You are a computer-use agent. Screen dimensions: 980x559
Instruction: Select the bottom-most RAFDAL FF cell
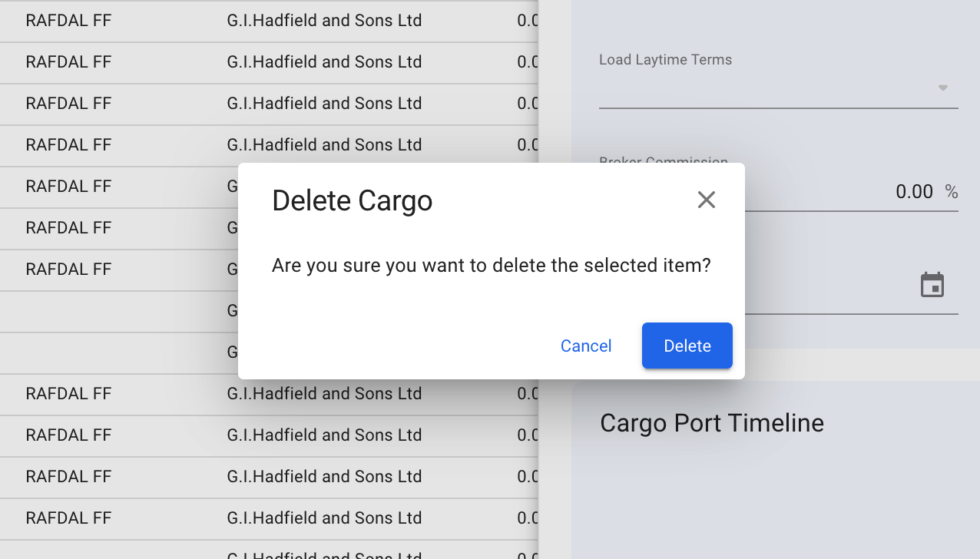(x=68, y=518)
